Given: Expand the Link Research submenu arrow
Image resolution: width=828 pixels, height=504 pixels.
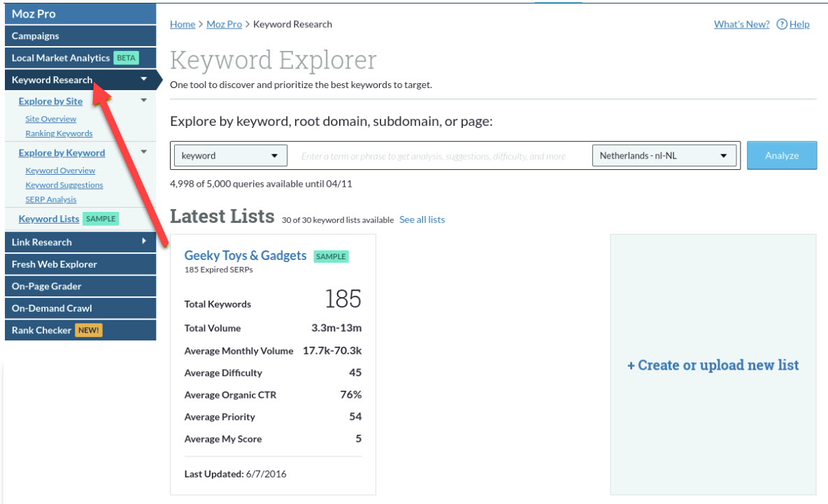Looking at the screenshot, I should pyautogui.click(x=144, y=242).
